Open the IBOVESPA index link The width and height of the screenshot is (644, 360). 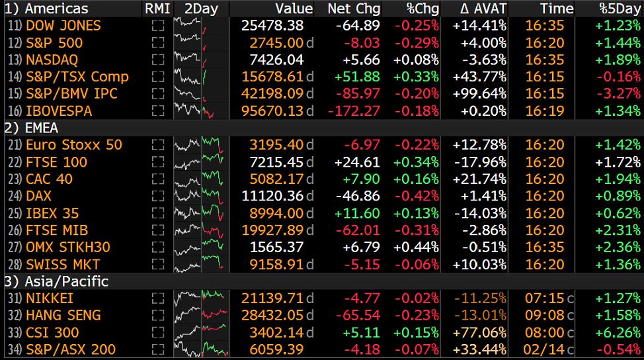point(59,111)
